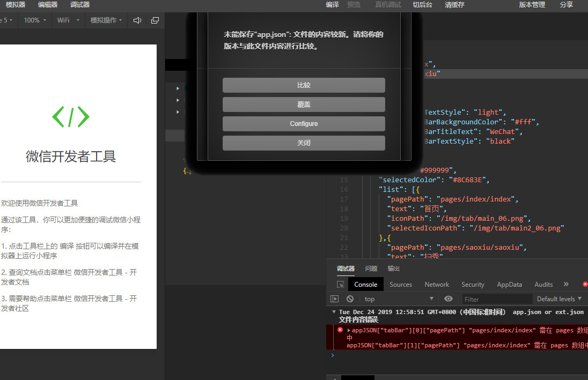Click 切后台 in the top toolbar
Viewport: 588px width, 380px height.
point(422,4)
